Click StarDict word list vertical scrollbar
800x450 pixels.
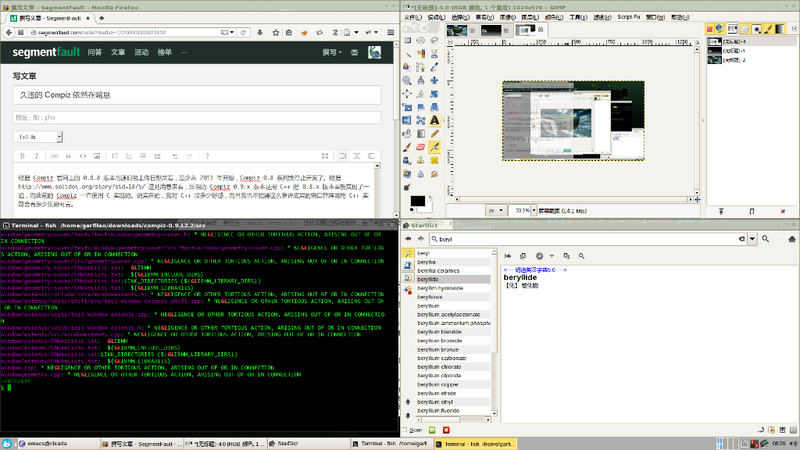pyautogui.click(x=494, y=333)
